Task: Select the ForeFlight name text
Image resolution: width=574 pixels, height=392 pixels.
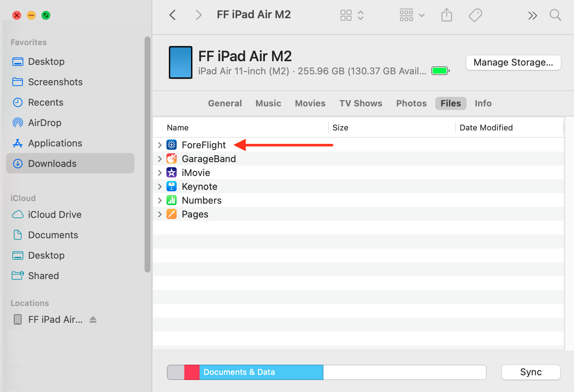Action: (x=204, y=145)
